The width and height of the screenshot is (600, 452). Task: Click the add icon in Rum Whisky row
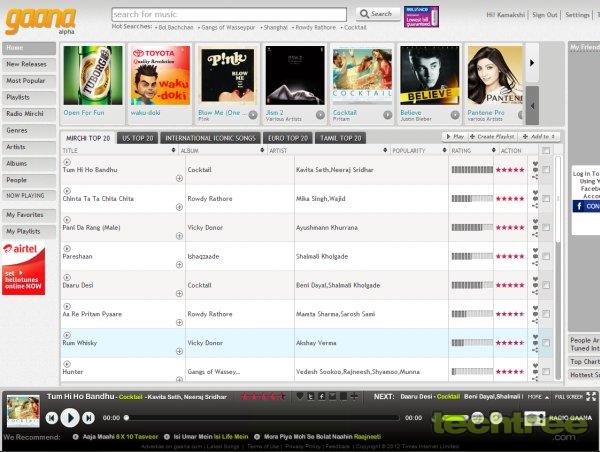[179, 351]
